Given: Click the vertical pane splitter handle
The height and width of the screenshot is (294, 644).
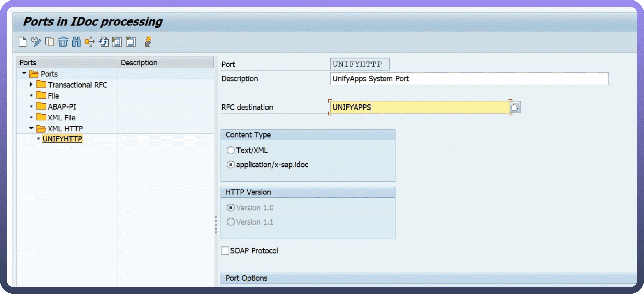Looking at the screenshot, I should click(216, 225).
